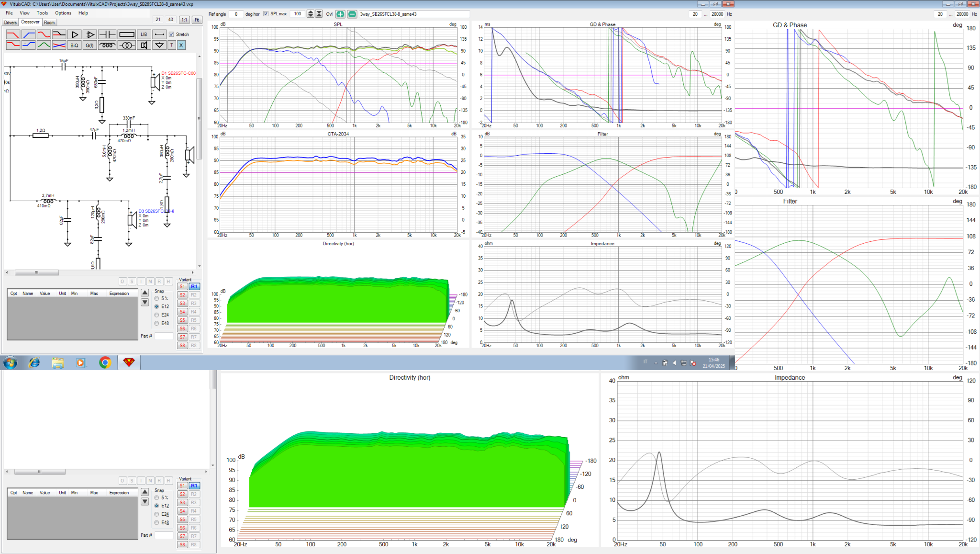Select variant S8 in the upper panel

[182, 345]
